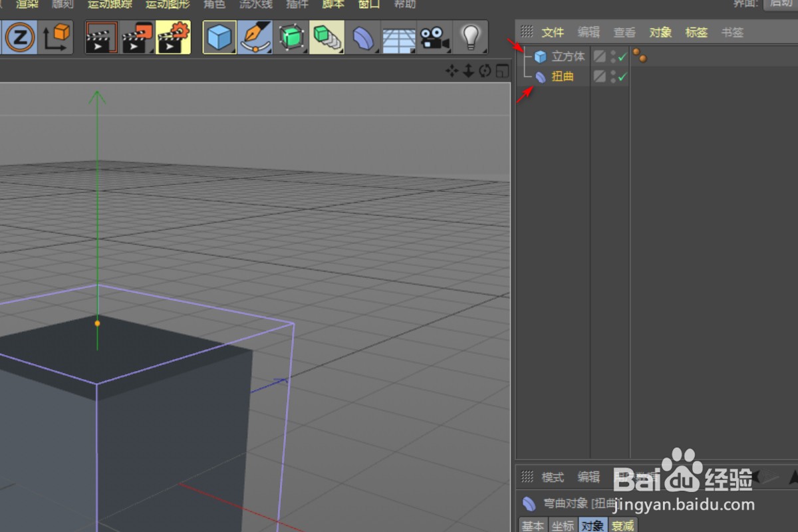The image size is (798, 532).
Task: Open Object Manager 文件 menu
Action: click(553, 32)
